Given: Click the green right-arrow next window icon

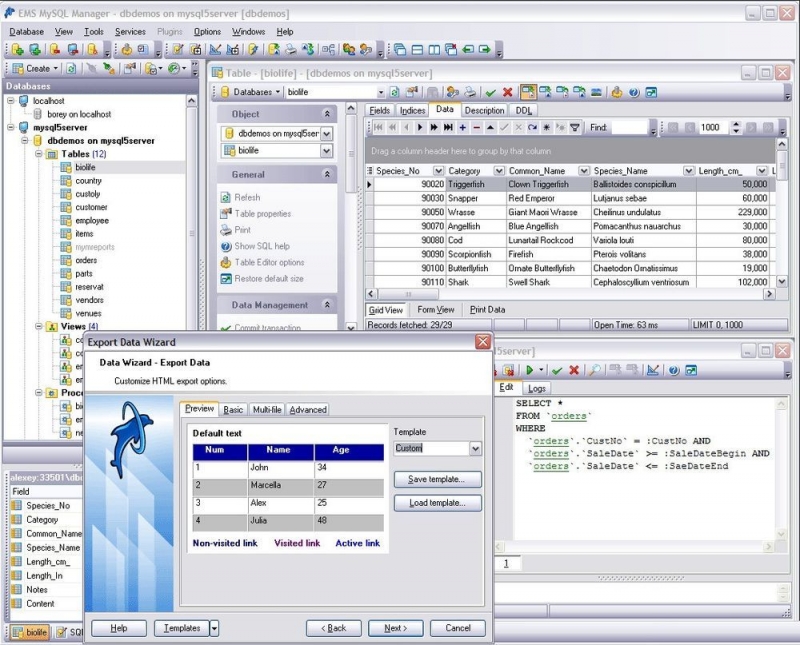Looking at the screenshot, I should click(485, 49).
